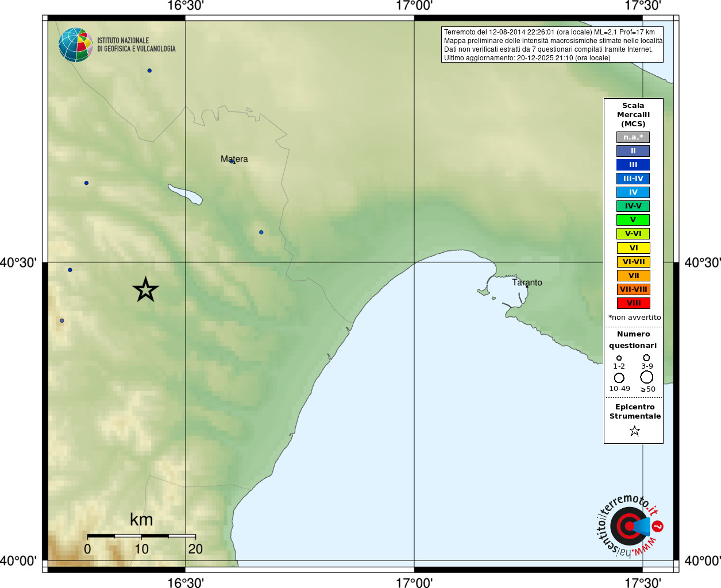Click the epicenter star on the map
The width and height of the screenshot is (721, 588).
145,289
